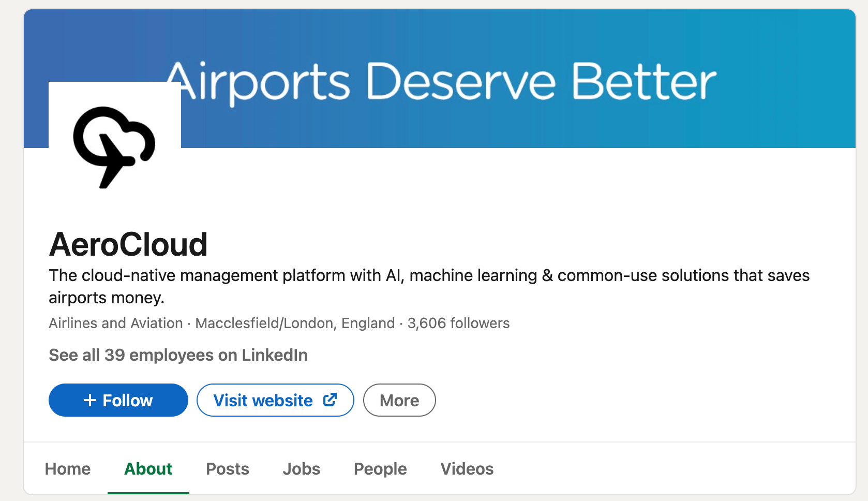Open the People tab
868x501 pixels.
click(x=380, y=469)
